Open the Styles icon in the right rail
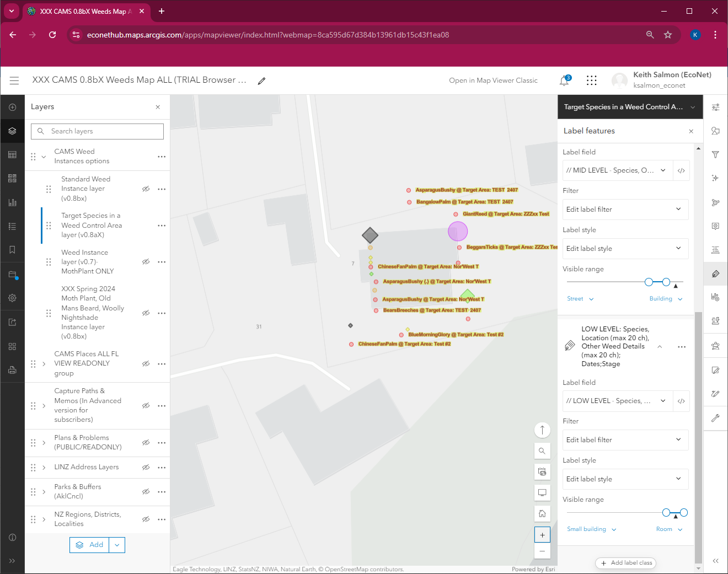The image size is (728, 574). [715, 131]
